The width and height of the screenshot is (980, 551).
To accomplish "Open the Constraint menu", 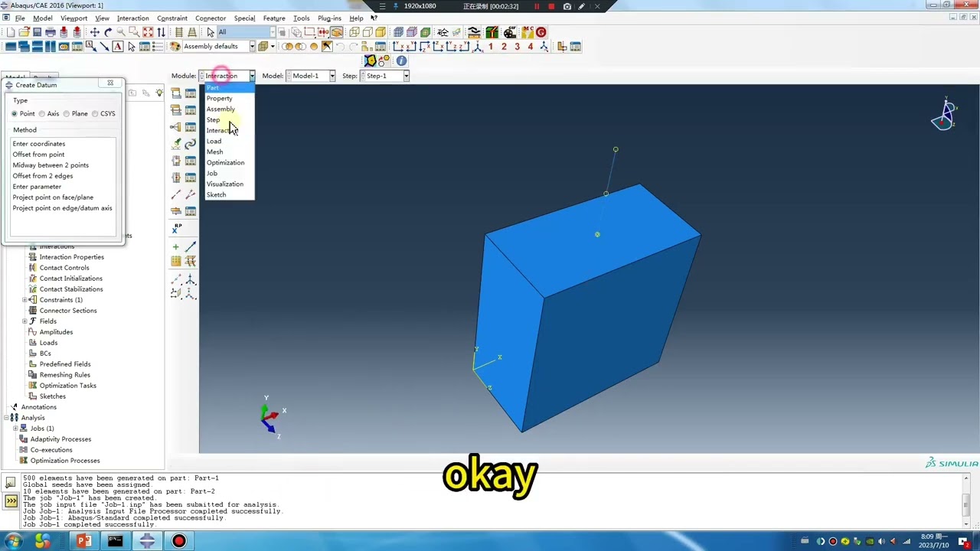I will click(171, 18).
